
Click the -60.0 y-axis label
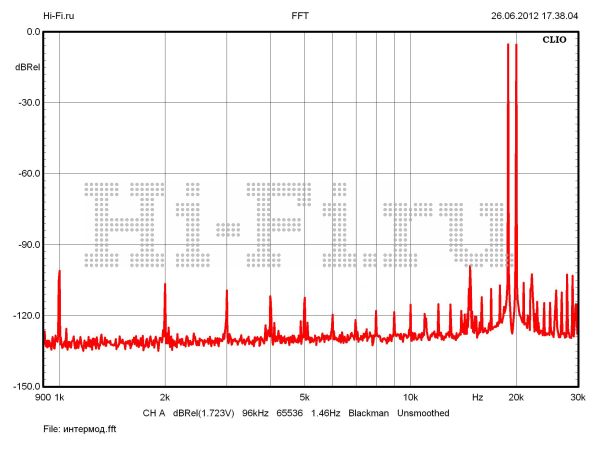[x=28, y=174]
